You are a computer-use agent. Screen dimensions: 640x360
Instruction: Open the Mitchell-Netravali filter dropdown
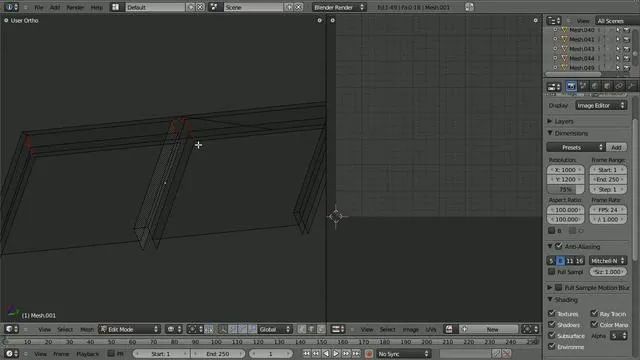(608, 260)
